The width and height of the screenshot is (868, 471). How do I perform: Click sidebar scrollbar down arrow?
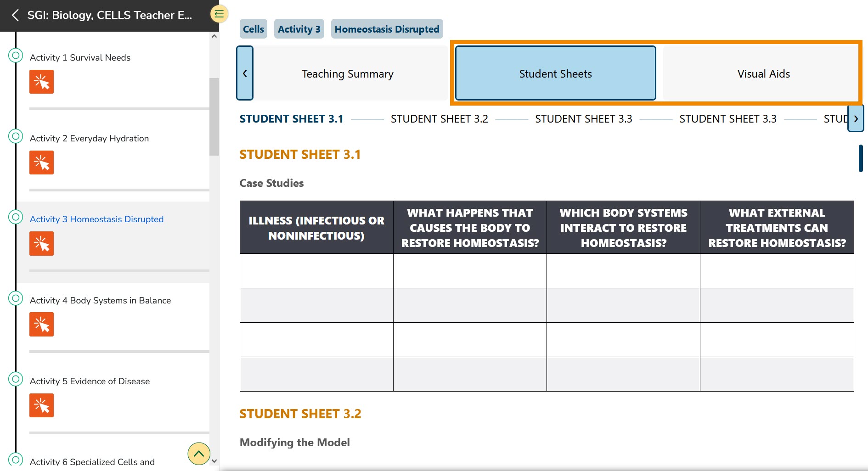point(214,461)
